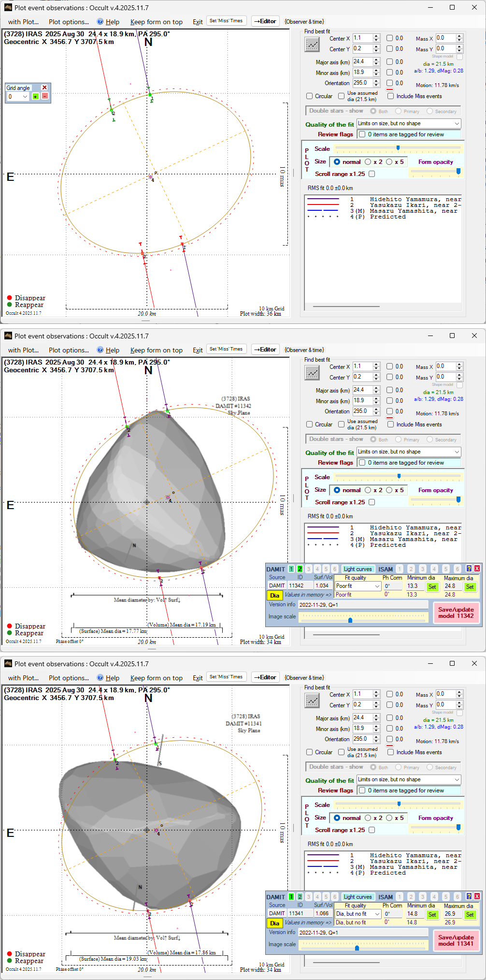
Task: Close the DAMIT panel for model 11341
Action: pyautogui.click(x=477, y=896)
